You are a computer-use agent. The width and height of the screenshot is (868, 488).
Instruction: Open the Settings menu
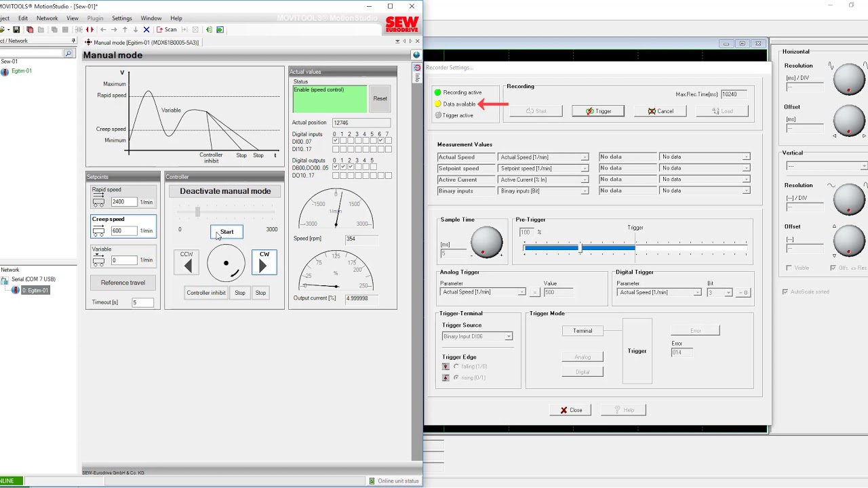pyautogui.click(x=122, y=18)
